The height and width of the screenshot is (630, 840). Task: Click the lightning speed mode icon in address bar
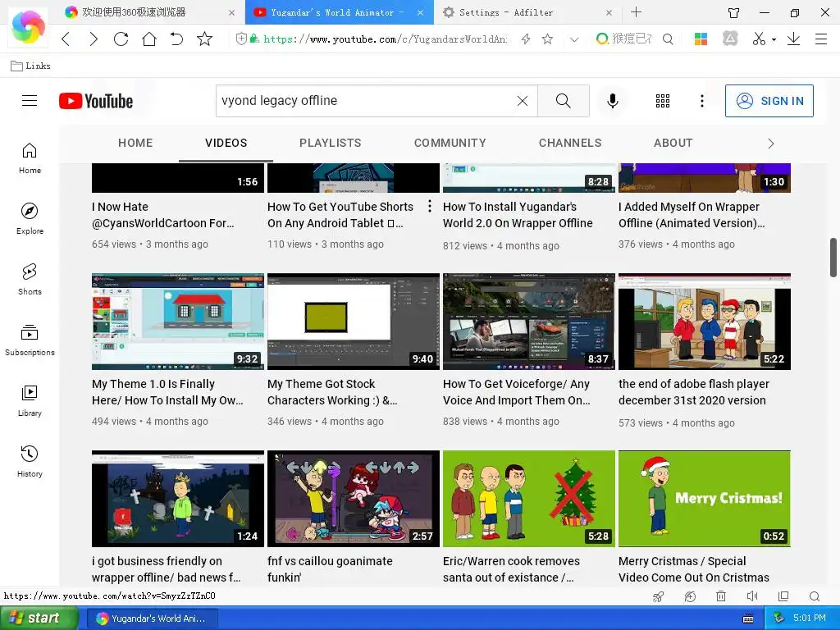coord(526,39)
